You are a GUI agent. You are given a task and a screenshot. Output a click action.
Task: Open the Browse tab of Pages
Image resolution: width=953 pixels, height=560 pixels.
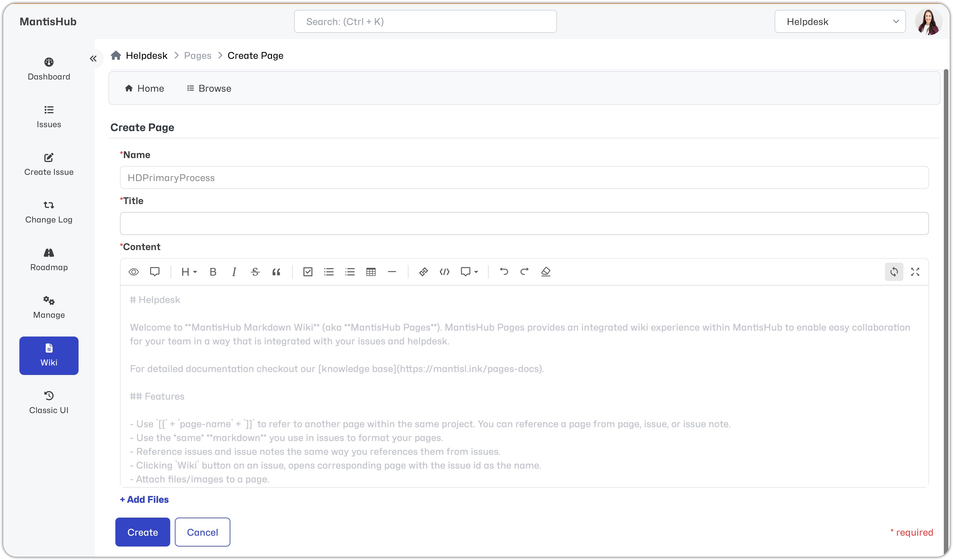pyautogui.click(x=209, y=88)
